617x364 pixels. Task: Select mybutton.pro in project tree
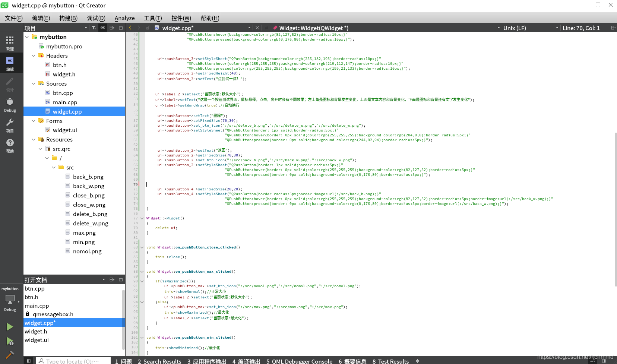pos(64,46)
